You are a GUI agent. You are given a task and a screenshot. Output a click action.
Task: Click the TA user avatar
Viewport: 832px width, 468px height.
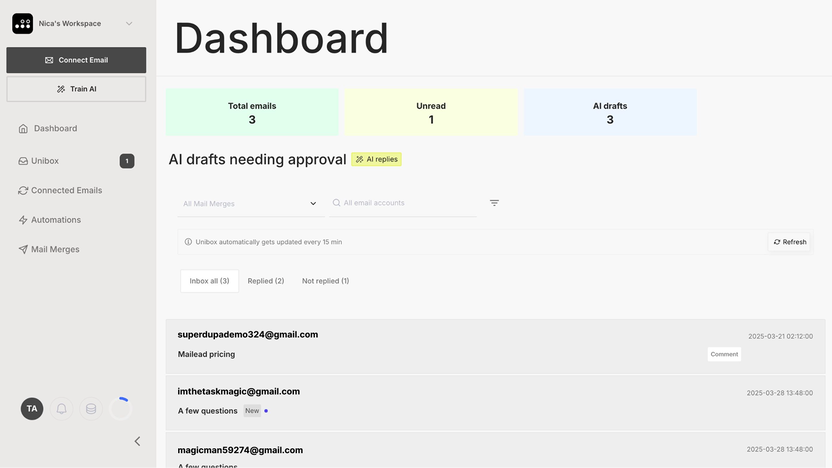(32, 409)
